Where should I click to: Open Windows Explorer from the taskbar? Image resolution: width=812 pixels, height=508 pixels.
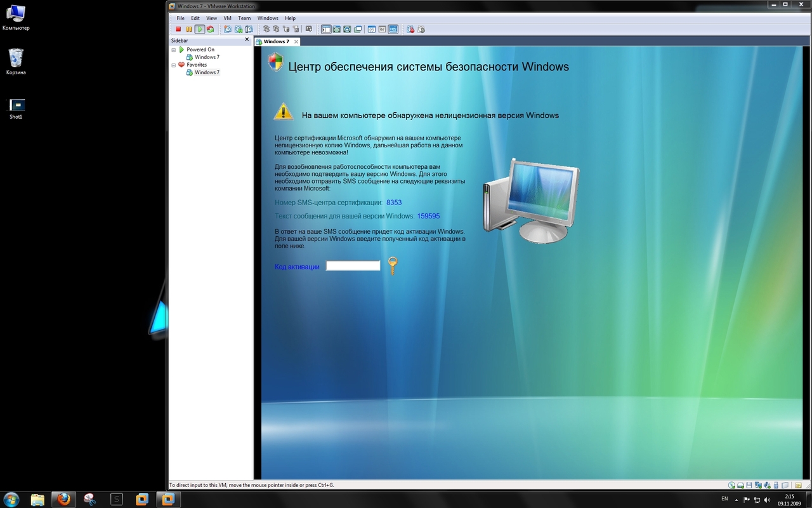coord(37,499)
